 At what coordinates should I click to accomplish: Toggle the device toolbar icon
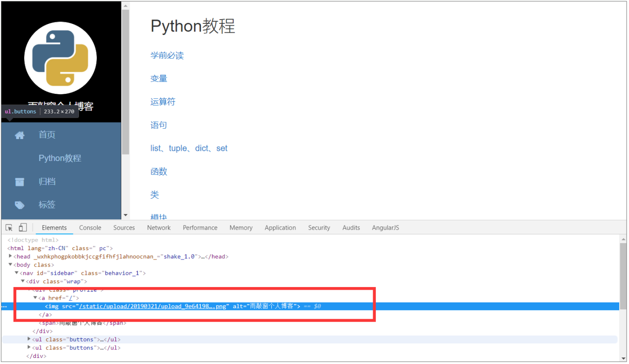22,227
